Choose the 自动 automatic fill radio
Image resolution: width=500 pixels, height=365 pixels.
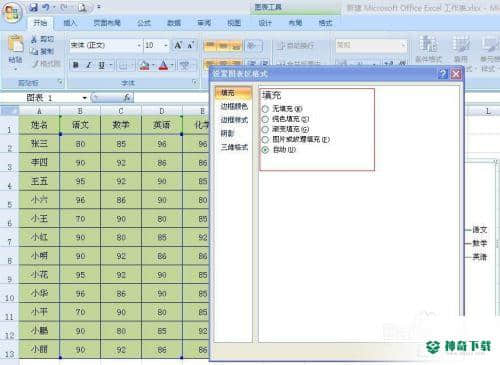click(265, 150)
